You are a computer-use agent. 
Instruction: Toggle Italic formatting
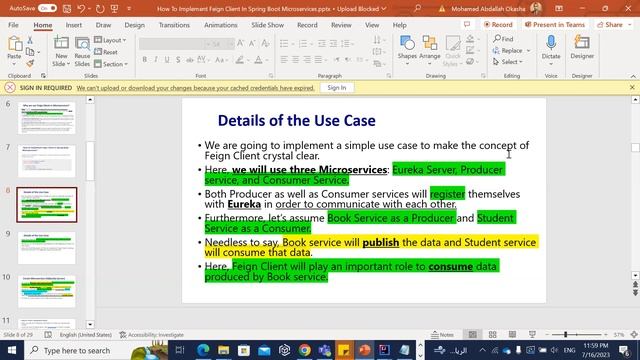156,60
